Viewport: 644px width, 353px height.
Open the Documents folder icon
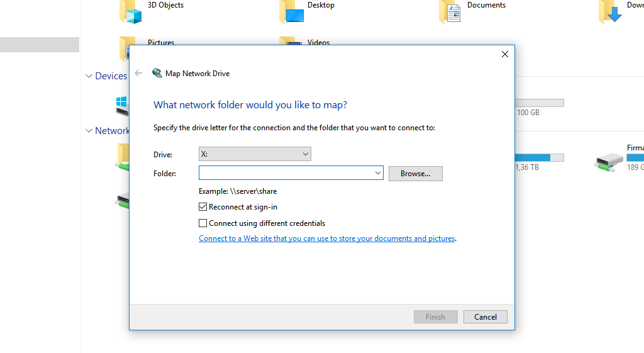(450, 11)
